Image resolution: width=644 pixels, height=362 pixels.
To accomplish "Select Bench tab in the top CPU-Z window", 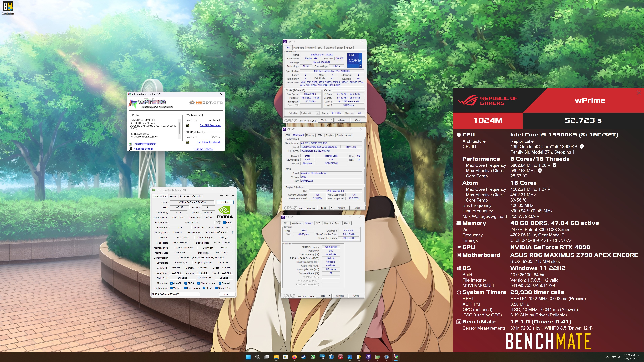I will tap(340, 48).
